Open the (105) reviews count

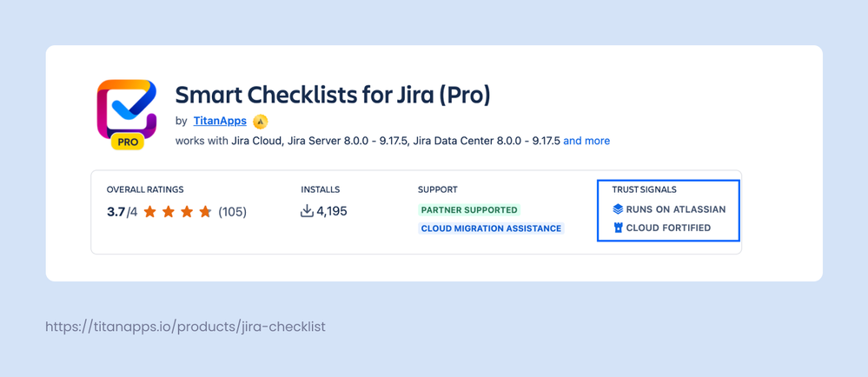[233, 211]
